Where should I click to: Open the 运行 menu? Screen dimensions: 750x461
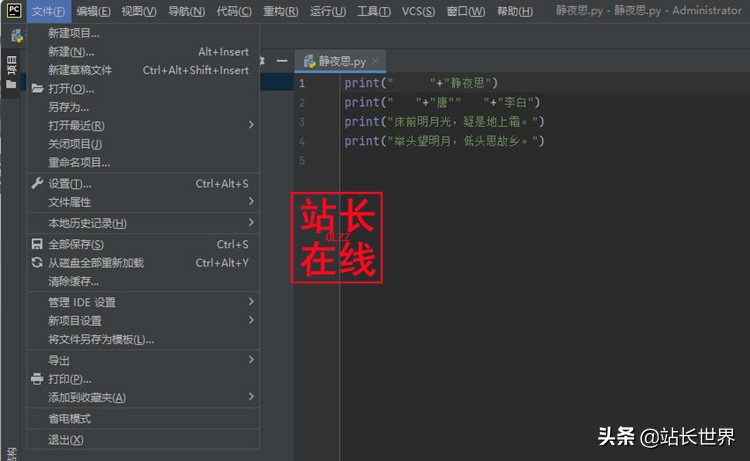coord(328,11)
